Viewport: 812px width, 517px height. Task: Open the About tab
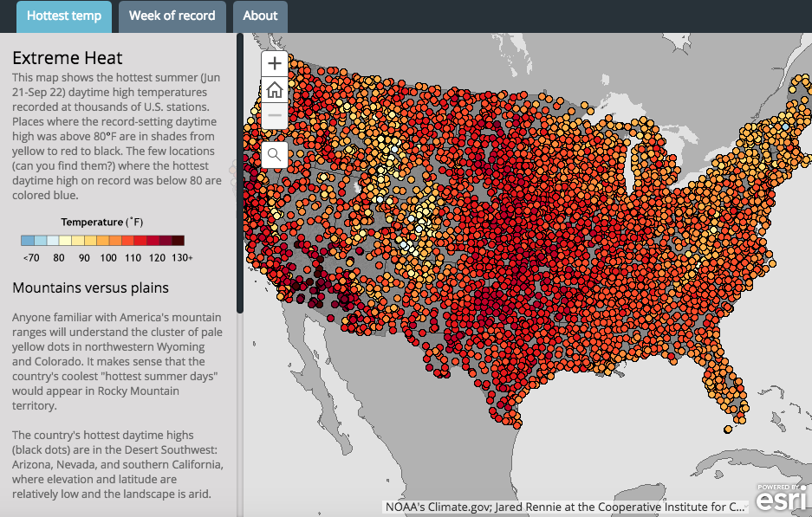(x=260, y=16)
